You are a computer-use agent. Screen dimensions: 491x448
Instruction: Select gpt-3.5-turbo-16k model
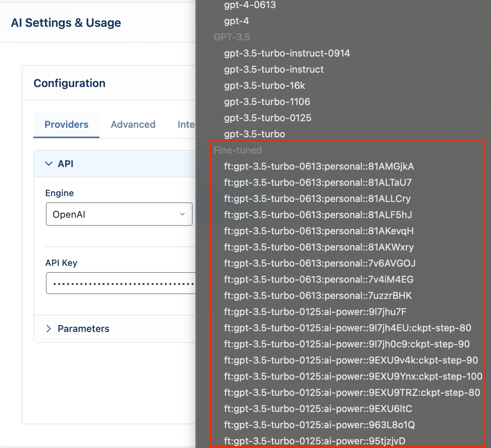pos(265,86)
